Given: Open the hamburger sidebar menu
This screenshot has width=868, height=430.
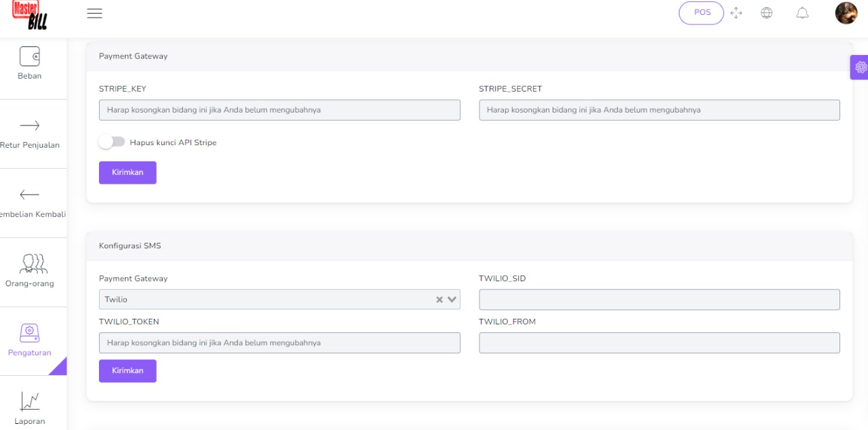Looking at the screenshot, I should click(94, 14).
